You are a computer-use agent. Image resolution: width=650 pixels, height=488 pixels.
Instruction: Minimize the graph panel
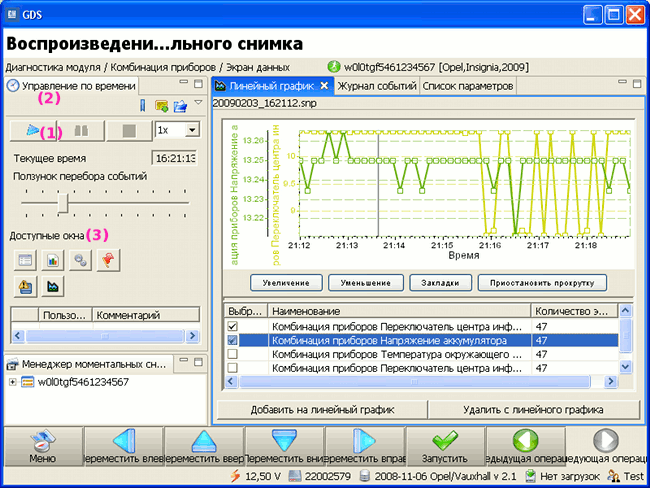[622, 82]
